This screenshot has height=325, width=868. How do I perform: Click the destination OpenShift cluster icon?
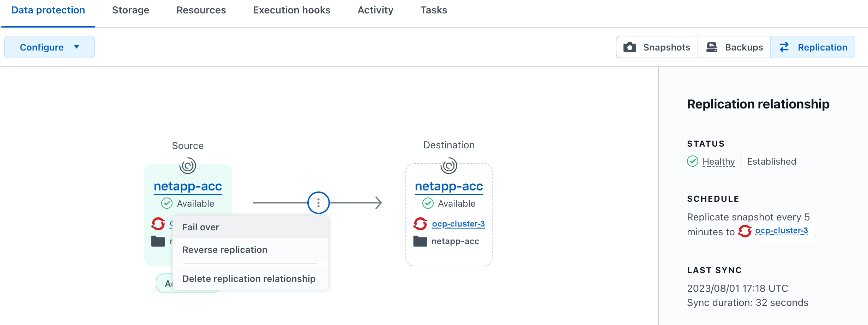420,224
